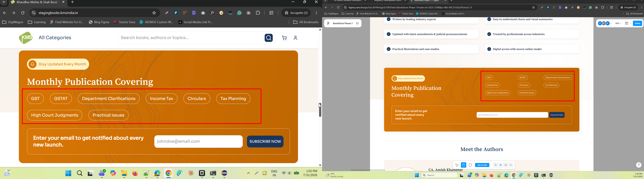Screen dimensions: 644x179
Task: Click the Figma canvas horizontal scrollbar
Action: point(368,170)
